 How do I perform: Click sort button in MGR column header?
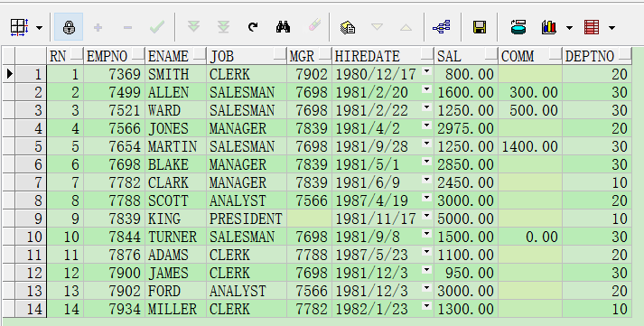click(x=324, y=55)
